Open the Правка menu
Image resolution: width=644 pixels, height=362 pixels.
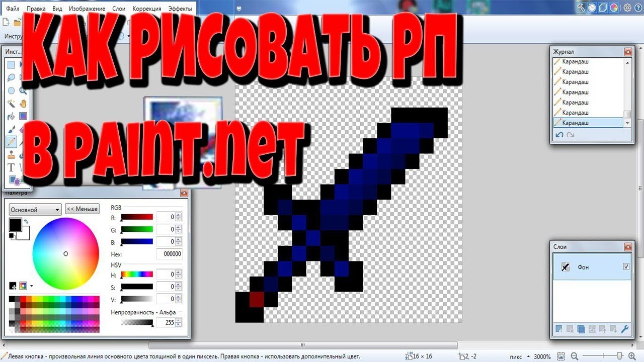(x=36, y=9)
